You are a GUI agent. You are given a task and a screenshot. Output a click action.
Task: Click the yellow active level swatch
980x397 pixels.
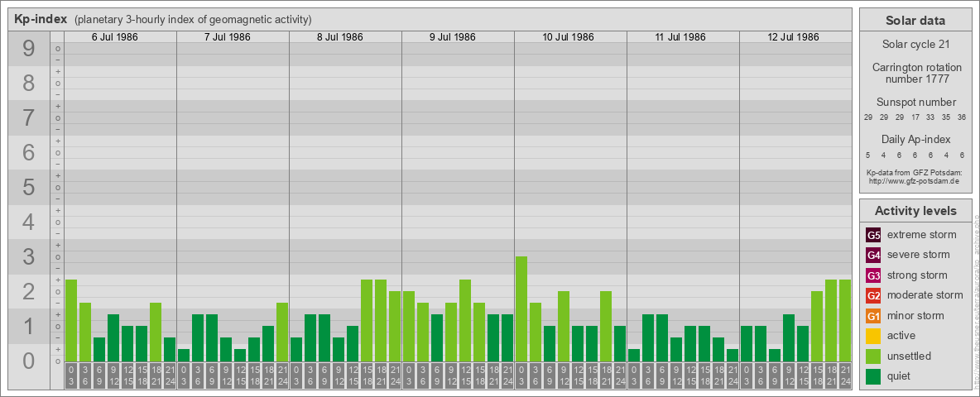point(873,336)
